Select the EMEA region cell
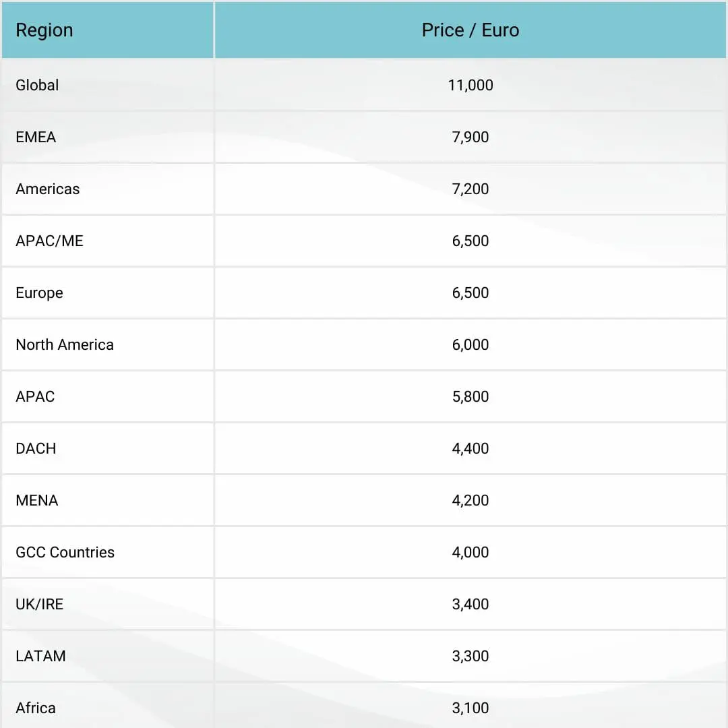Viewport: 728px width, 728px height. [36, 137]
